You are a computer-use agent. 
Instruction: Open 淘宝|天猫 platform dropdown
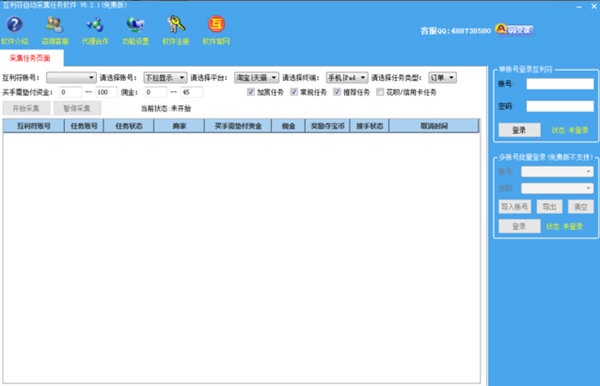tap(256, 78)
